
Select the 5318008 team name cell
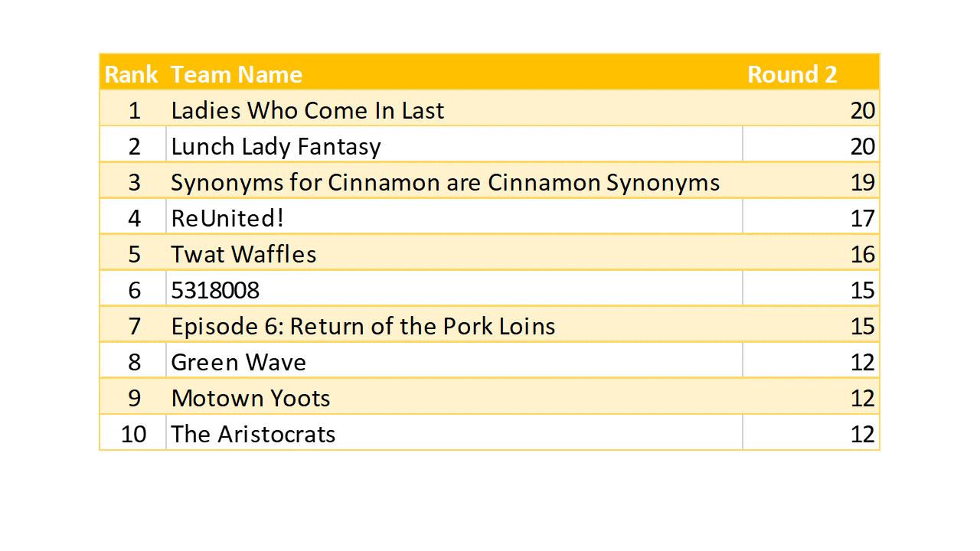coord(215,290)
